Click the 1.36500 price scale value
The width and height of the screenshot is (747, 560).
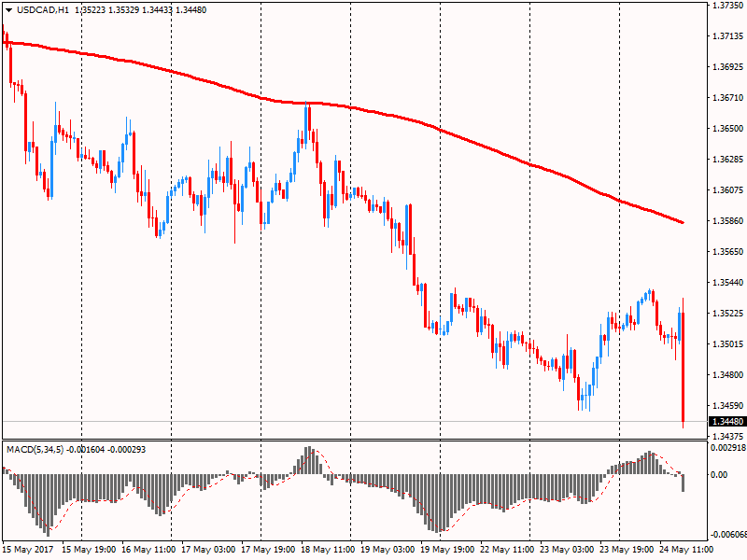(x=727, y=129)
